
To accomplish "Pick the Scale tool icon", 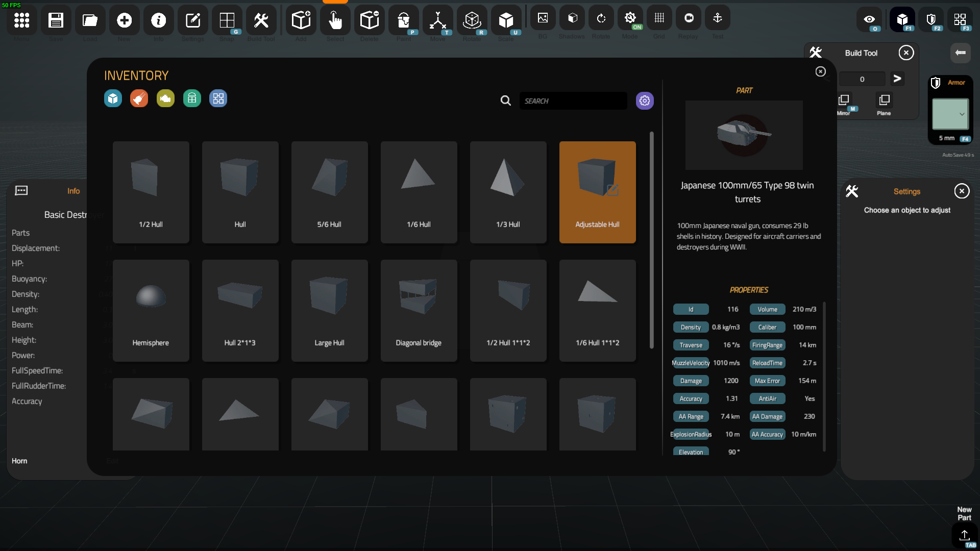I will [506, 20].
